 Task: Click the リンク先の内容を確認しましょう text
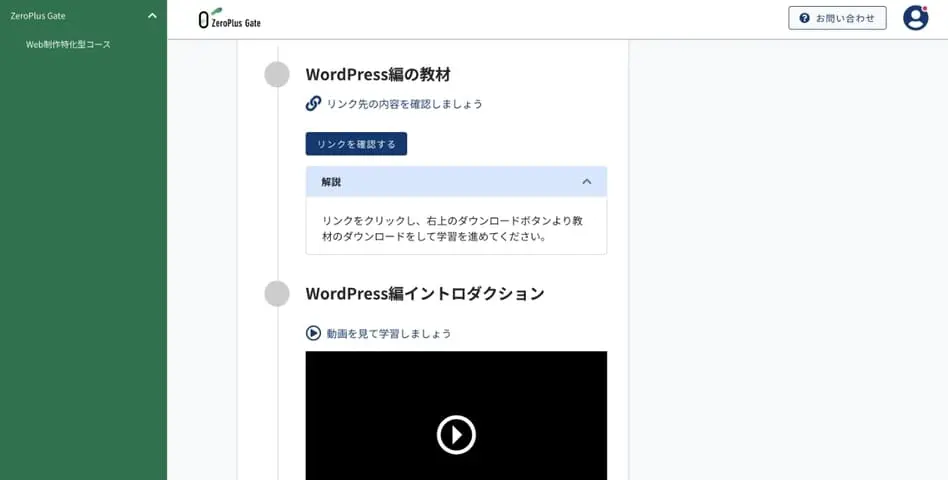tap(404, 104)
